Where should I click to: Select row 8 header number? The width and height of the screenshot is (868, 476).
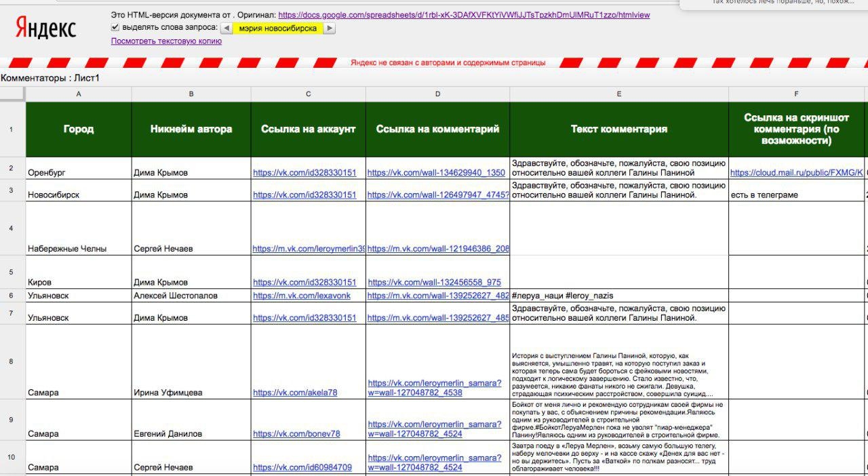[x=12, y=361]
